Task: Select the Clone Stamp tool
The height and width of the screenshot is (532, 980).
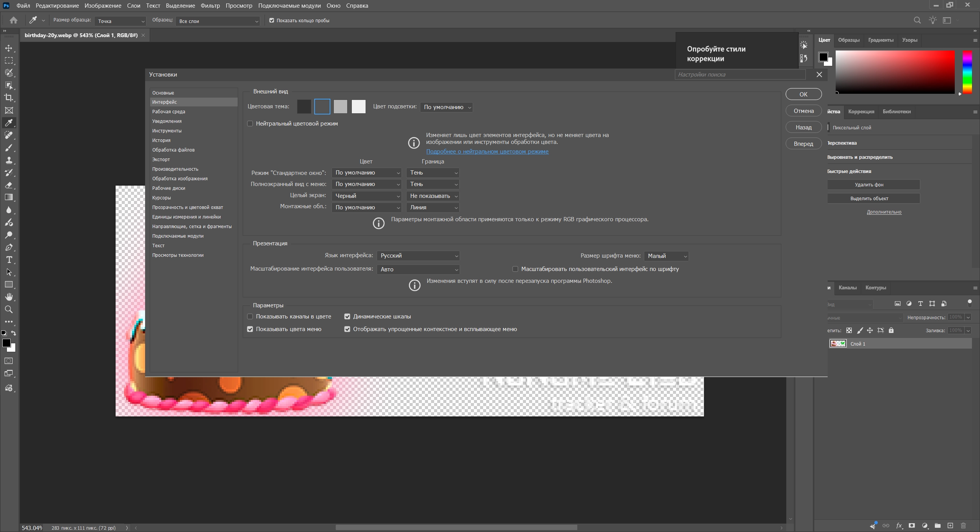Action: coord(9,160)
